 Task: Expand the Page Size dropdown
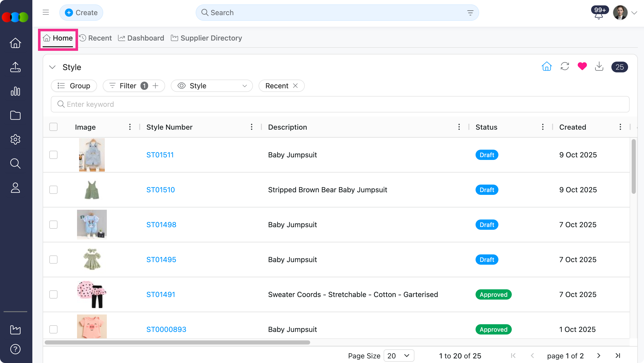coord(399,356)
